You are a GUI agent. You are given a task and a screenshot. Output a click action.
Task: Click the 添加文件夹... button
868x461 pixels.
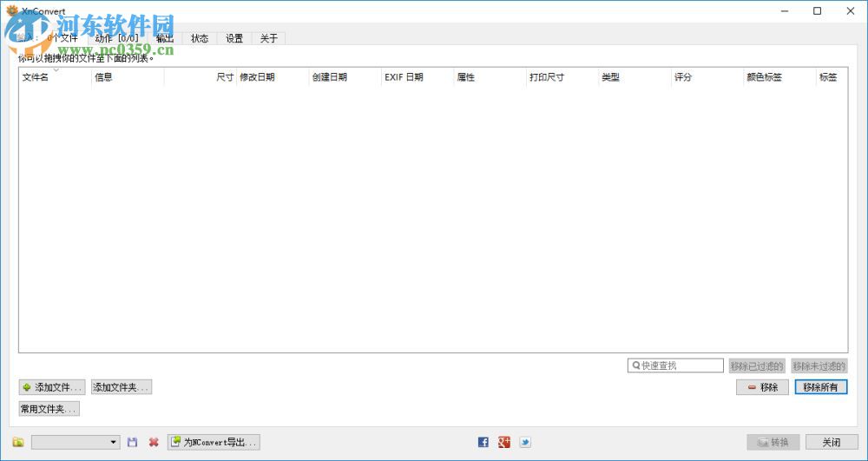pyautogui.click(x=122, y=387)
